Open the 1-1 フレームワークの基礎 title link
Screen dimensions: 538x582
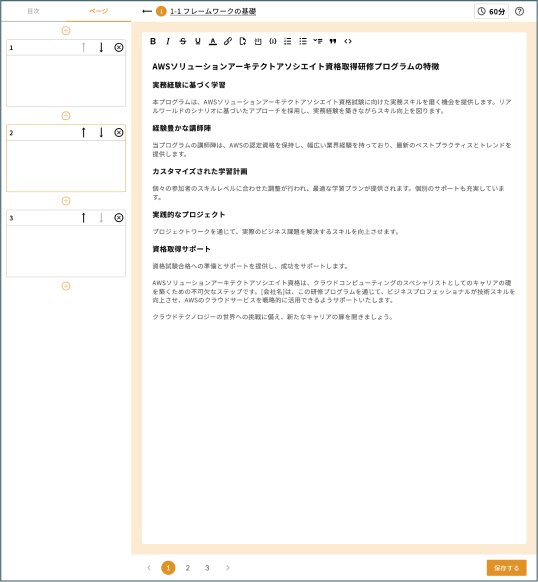click(213, 12)
